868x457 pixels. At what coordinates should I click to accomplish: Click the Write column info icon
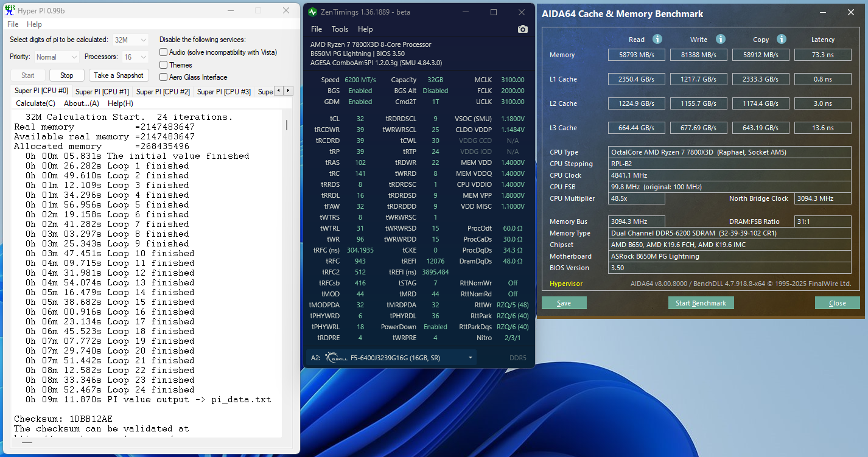coord(720,39)
